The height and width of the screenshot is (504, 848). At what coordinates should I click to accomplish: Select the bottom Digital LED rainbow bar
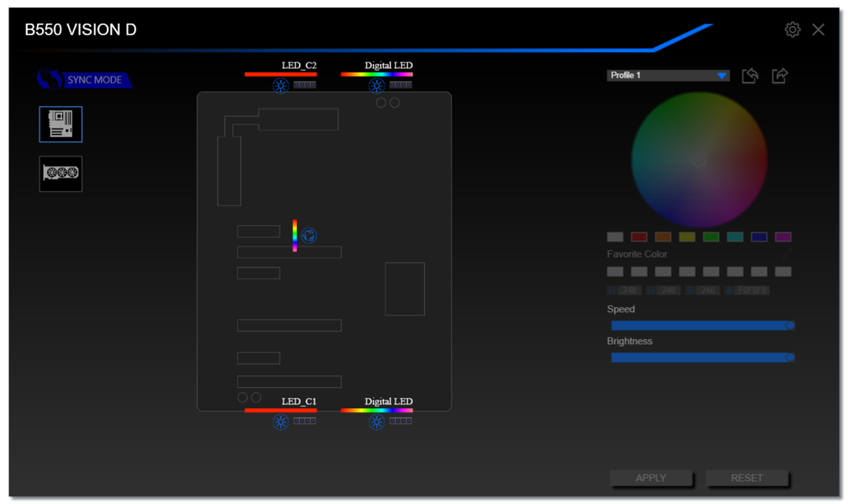tap(376, 410)
